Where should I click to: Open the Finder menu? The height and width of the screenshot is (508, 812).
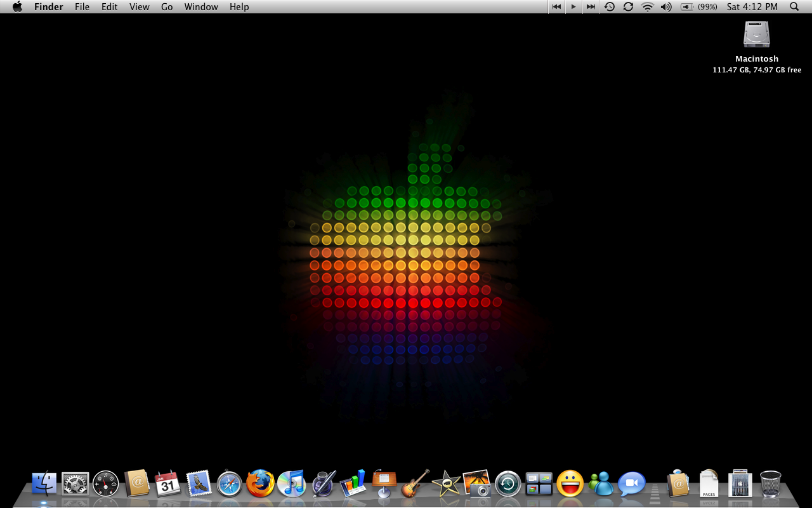[x=48, y=6]
